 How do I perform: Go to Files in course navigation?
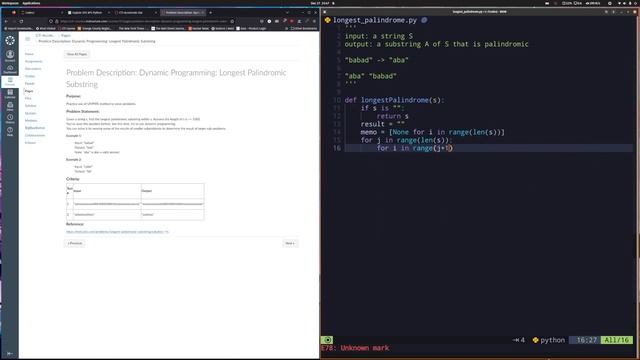pos(28,98)
